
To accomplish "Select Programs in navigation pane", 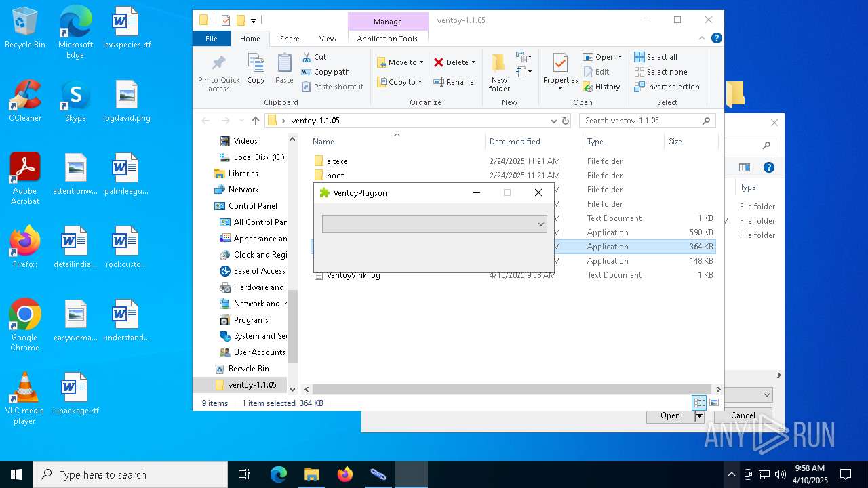I will 251,320.
